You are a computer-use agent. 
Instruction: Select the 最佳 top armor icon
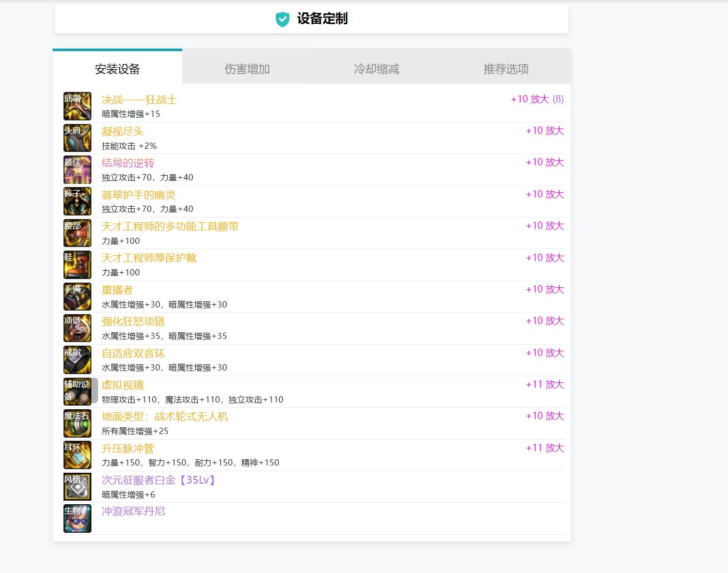77,169
